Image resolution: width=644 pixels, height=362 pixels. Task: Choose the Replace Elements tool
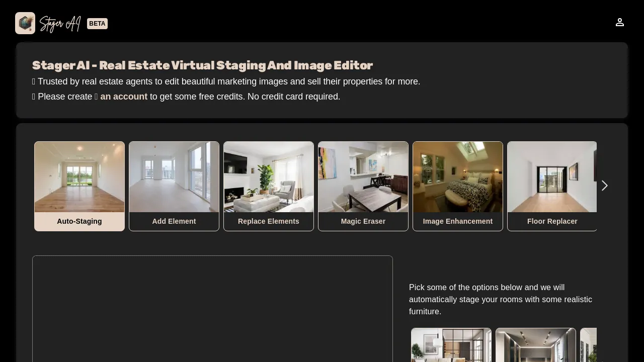[x=268, y=221]
